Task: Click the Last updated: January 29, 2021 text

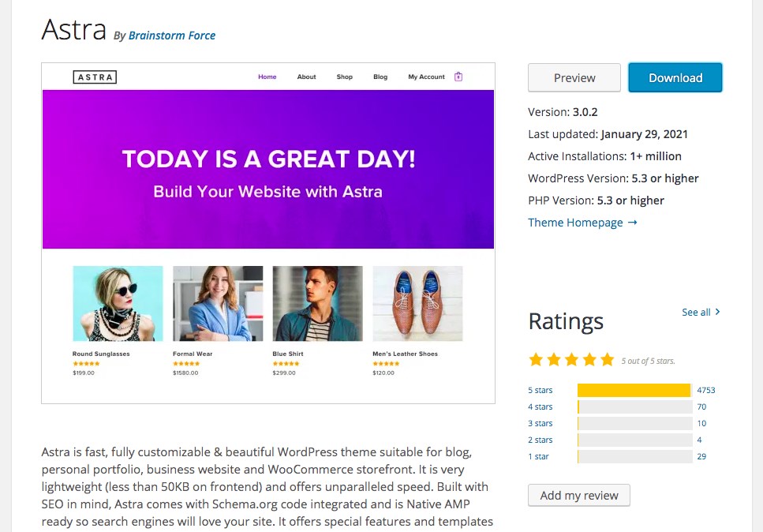Action: [x=608, y=134]
